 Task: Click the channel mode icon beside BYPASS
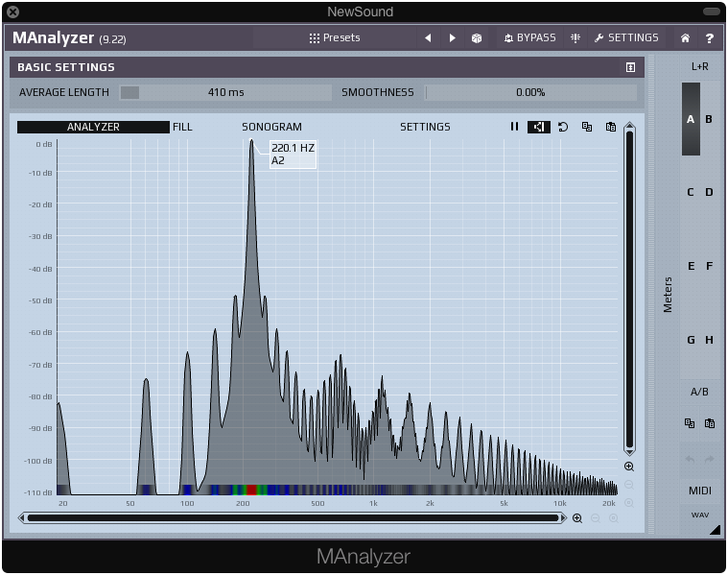575,38
